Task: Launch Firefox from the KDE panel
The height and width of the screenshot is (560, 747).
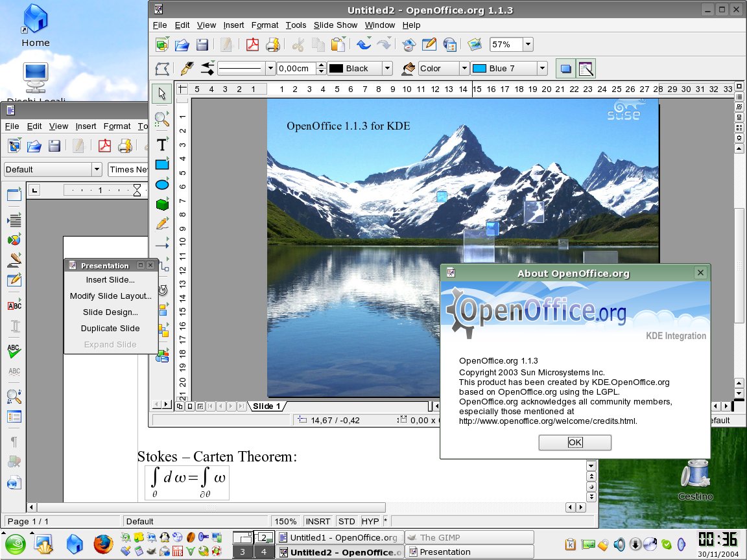Action: coord(103,544)
